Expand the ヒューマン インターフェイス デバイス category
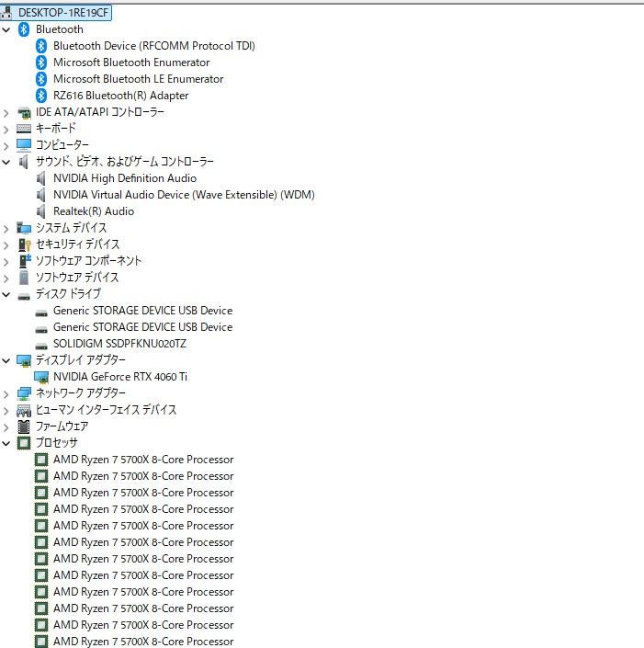Image resolution: width=644 pixels, height=648 pixels. [x=6, y=411]
